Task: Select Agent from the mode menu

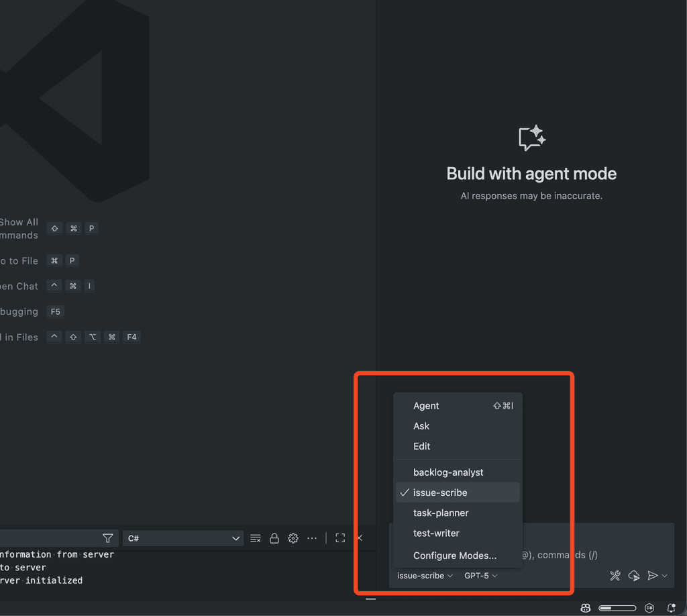Action: 426,405
